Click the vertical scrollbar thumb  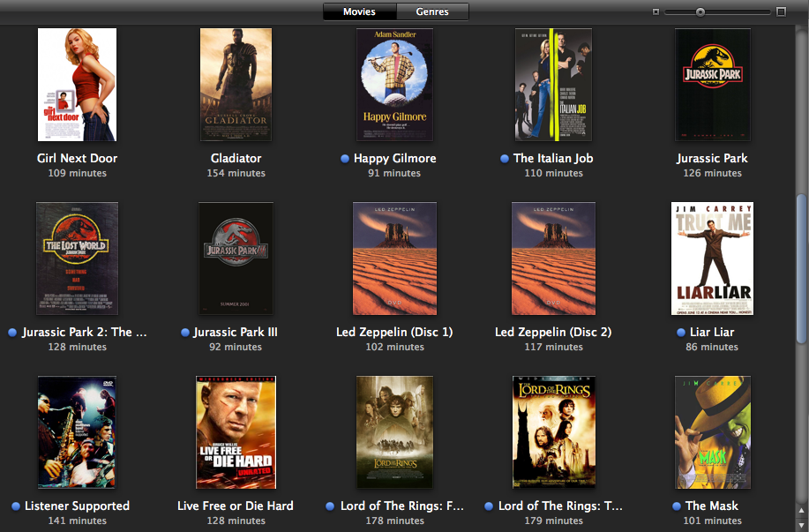[801, 268]
